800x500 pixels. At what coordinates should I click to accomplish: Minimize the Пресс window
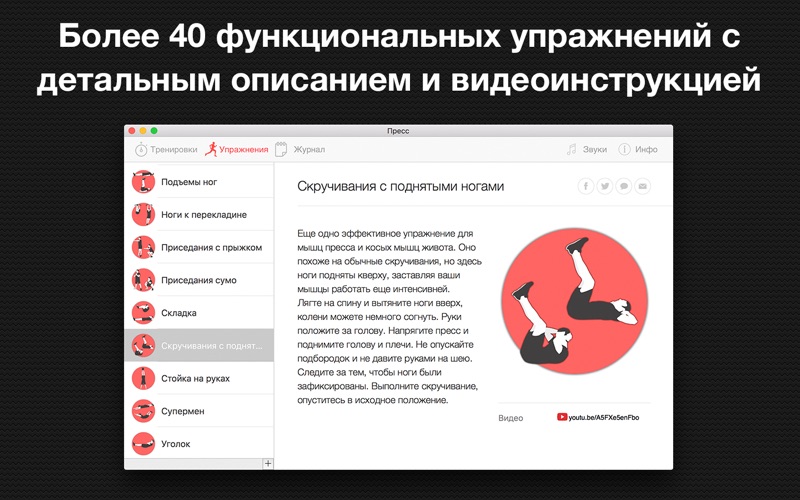[143, 131]
